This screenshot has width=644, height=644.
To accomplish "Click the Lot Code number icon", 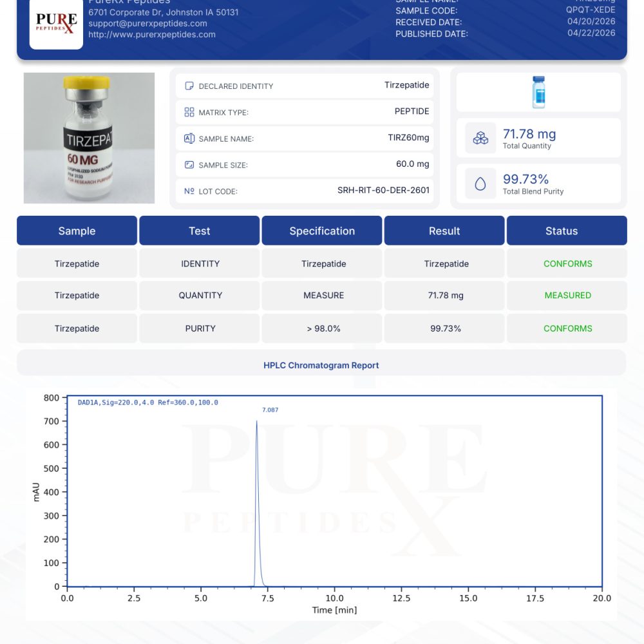I will pos(189,191).
